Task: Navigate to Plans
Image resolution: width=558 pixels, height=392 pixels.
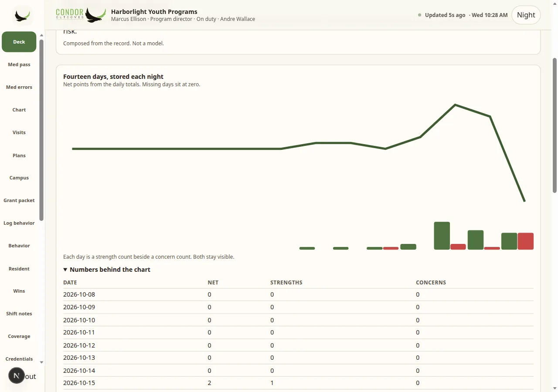Action: (x=19, y=155)
